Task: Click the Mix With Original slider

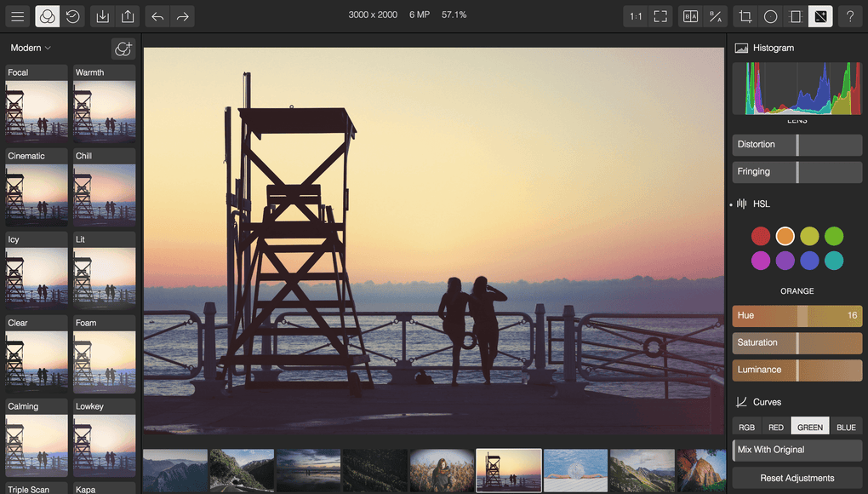Action: coord(797,451)
